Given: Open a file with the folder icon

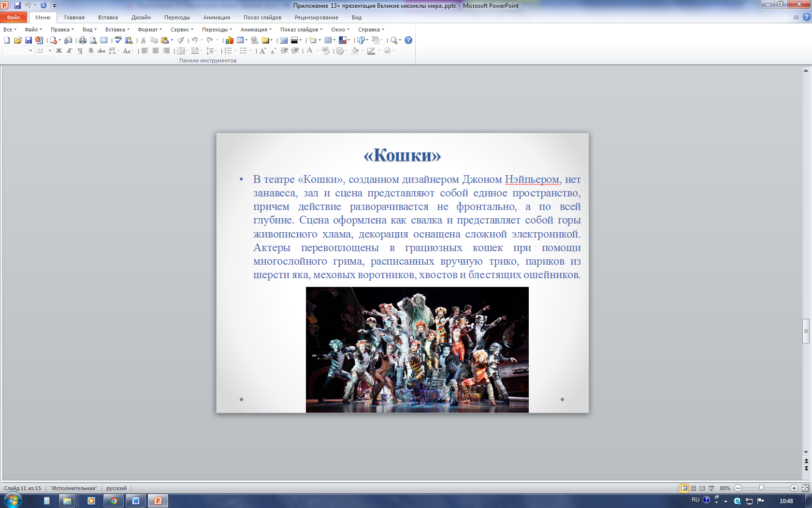Looking at the screenshot, I should click(18, 40).
